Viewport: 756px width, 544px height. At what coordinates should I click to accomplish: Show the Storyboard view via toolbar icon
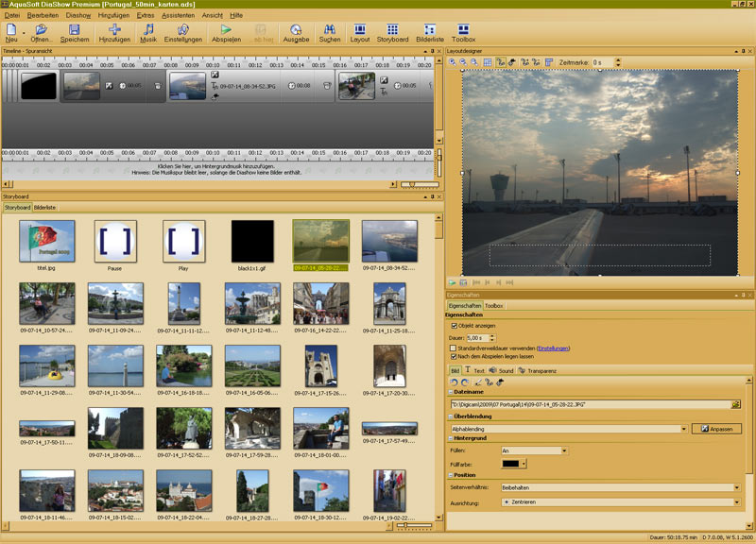tap(392, 30)
